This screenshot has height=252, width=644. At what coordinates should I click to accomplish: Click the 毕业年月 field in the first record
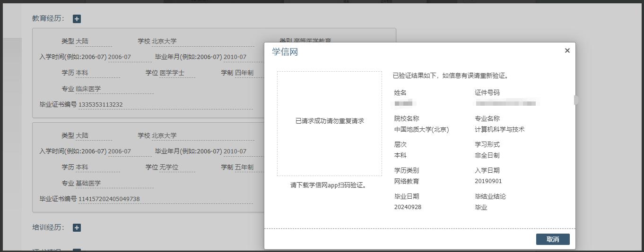coord(241,57)
